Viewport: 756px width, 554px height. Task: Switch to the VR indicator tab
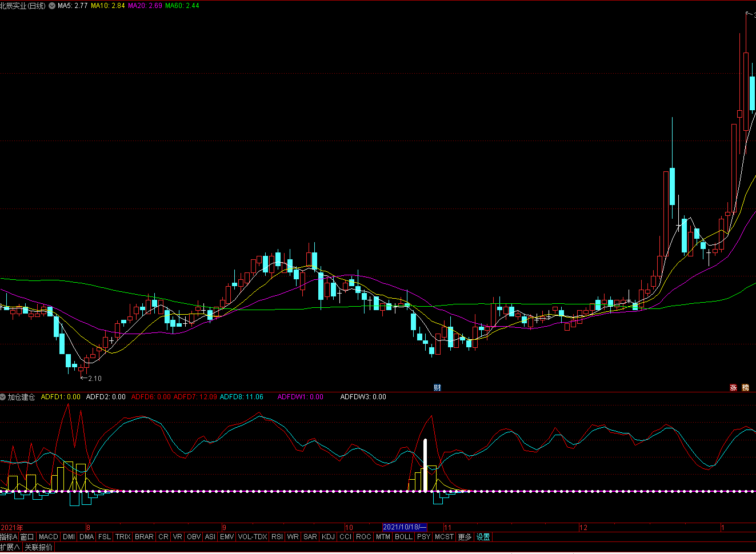pos(178,537)
